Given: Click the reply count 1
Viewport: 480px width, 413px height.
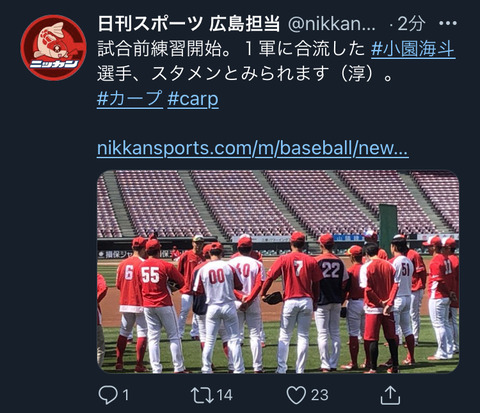Looking at the screenshot, I should pos(125,395).
